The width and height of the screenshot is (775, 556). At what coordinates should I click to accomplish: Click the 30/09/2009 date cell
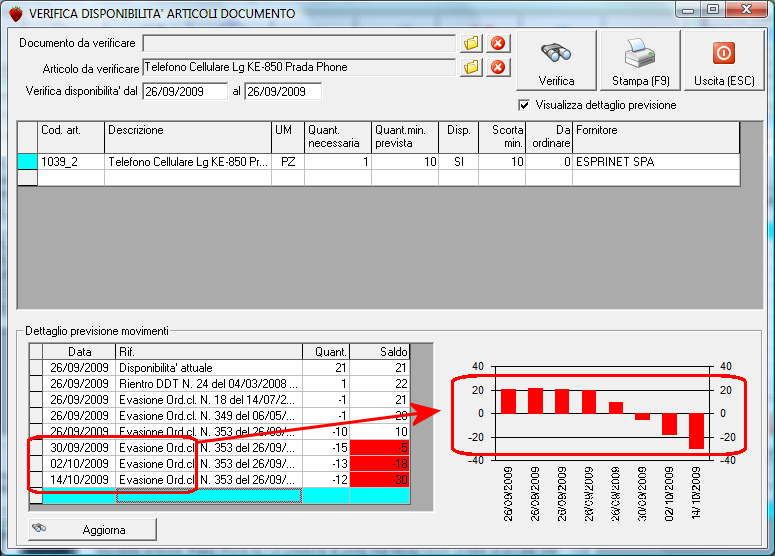tap(79, 448)
